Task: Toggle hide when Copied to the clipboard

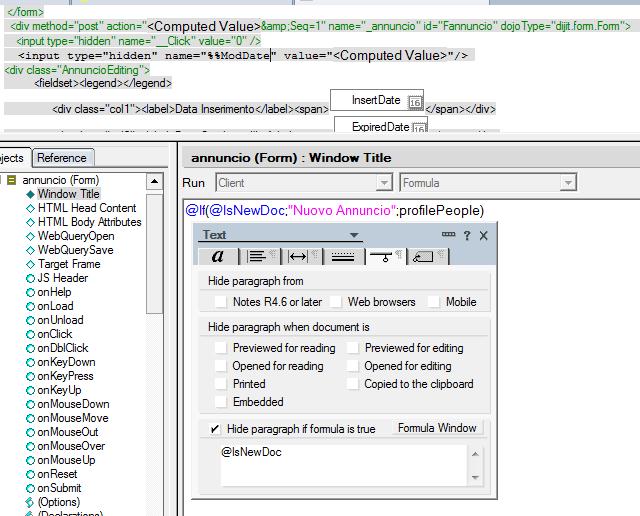Action: coord(352,384)
